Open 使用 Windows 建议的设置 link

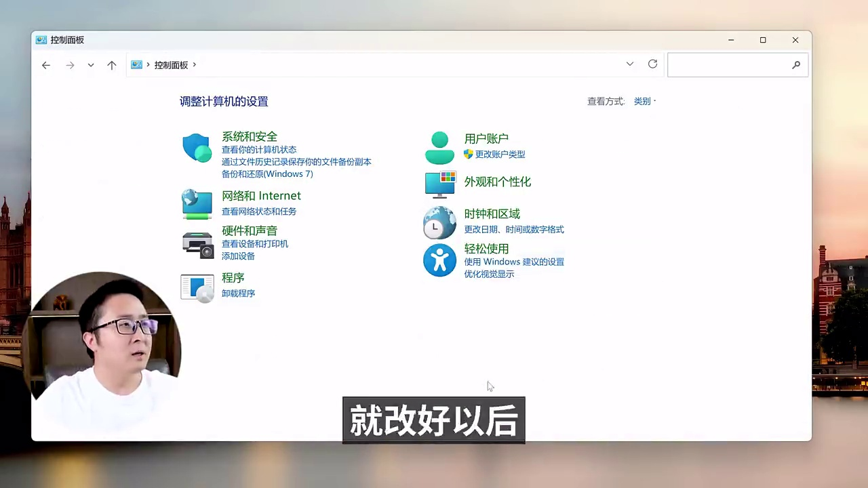coord(514,262)
